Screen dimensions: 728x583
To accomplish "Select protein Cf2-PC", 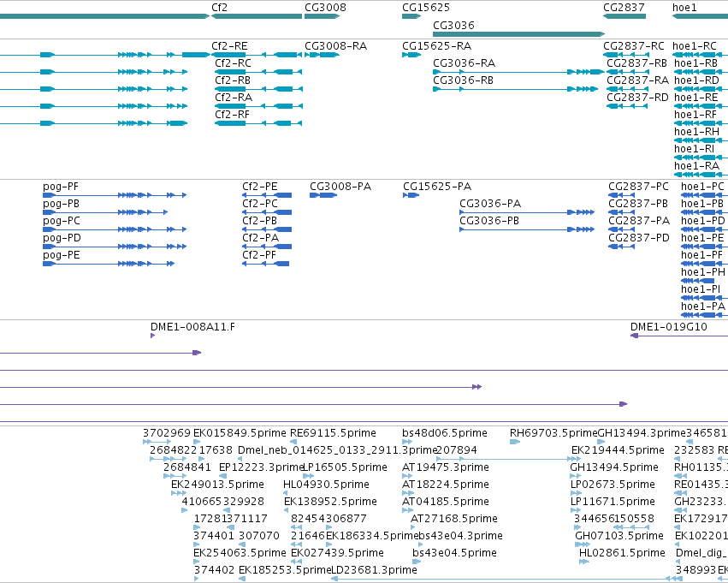I will pyautogui.click(x=267, y=212).
